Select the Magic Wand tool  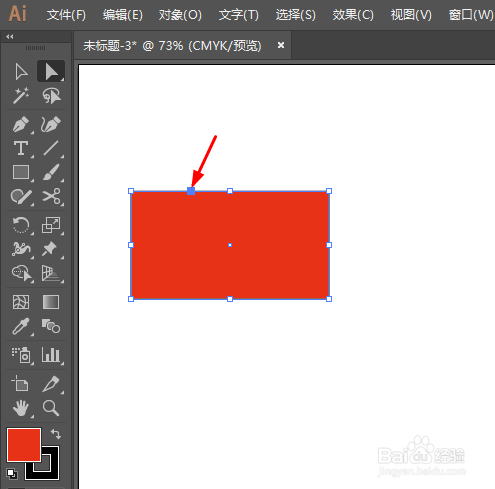coord(21,96)
